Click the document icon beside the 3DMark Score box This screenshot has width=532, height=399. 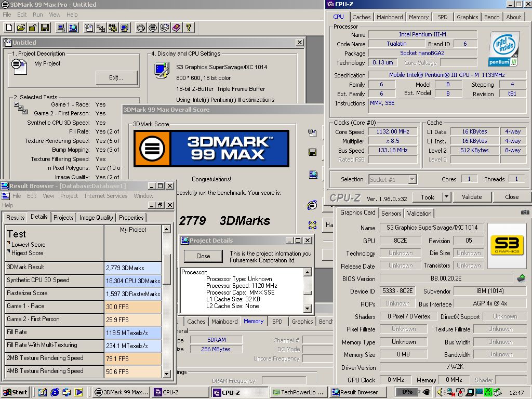(x=312, y=132)
